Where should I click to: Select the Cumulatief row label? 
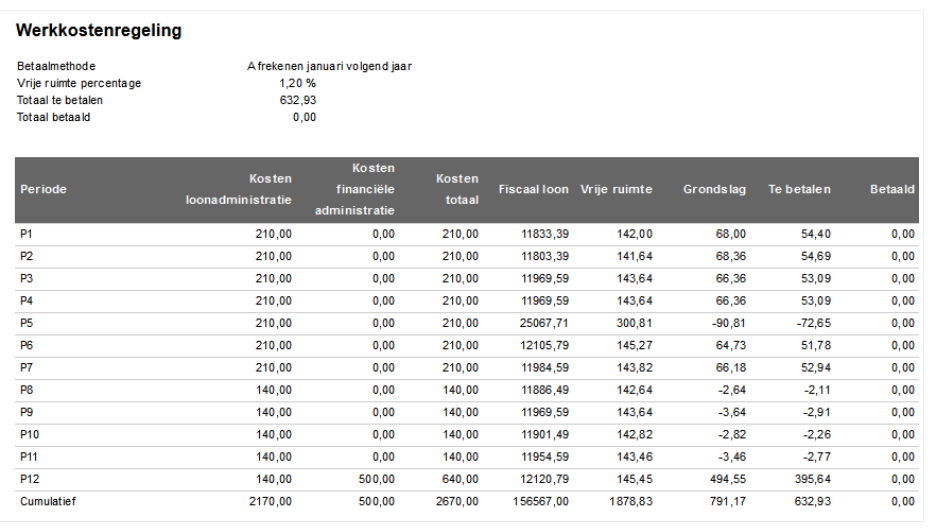pyautogui.click(x=47, y=501)
